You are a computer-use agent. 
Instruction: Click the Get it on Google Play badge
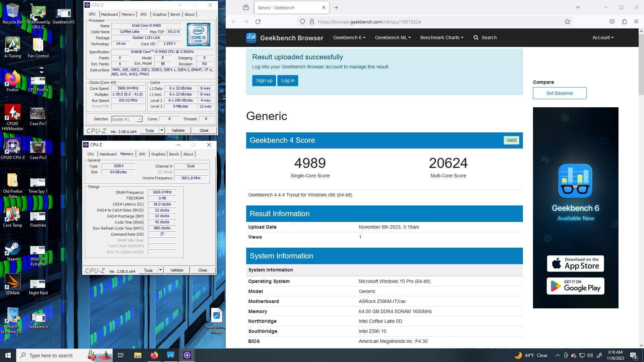tap(576, 286)
